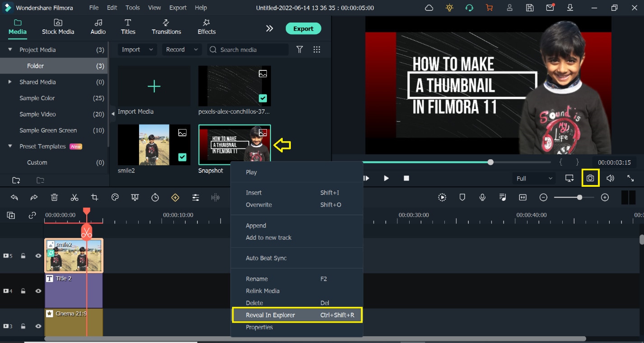Open the Transitions tab
The image size is (644, 343).
tap(166, 27)
